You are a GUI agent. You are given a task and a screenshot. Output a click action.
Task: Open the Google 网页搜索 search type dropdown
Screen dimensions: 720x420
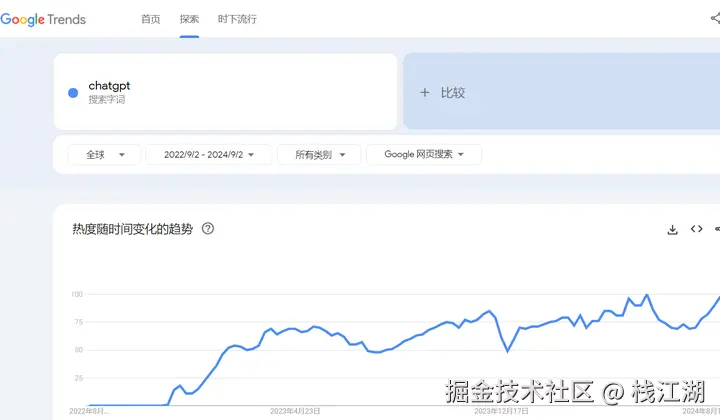(424, 155)
